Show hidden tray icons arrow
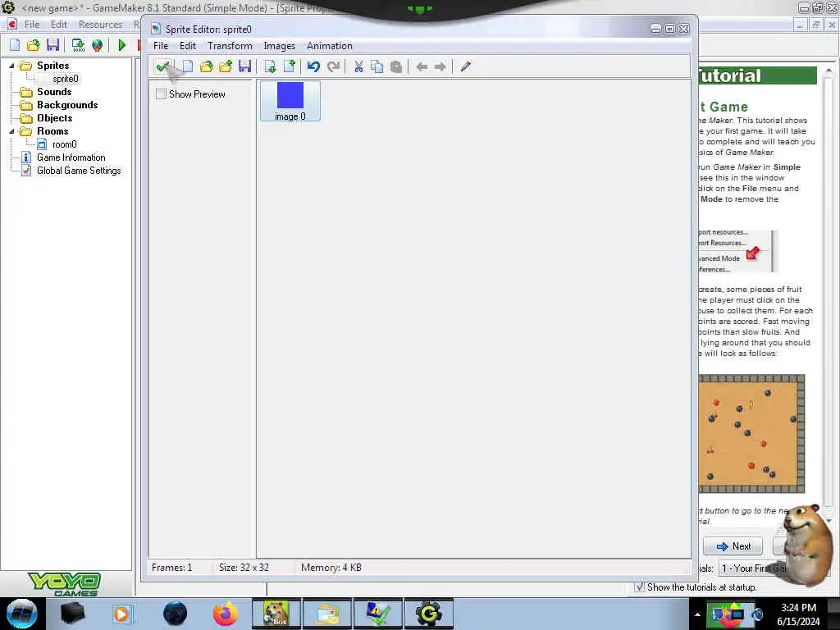Image resolution: width=840 pixels, height=630 pixels. [x=697, y=614]
